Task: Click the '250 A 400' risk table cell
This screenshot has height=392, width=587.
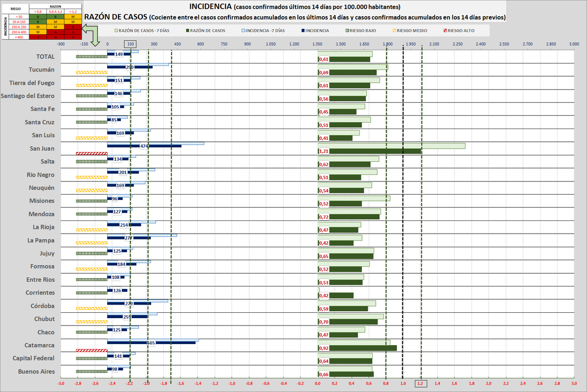Action: (18, 32)
